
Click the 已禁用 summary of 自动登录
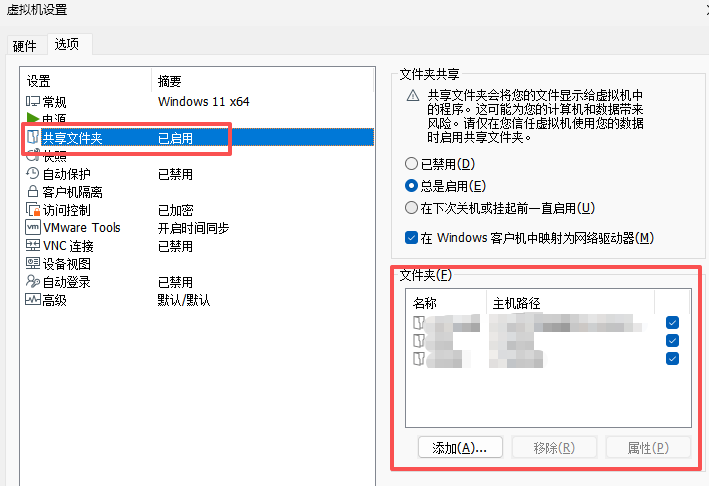tap(175, 283)
